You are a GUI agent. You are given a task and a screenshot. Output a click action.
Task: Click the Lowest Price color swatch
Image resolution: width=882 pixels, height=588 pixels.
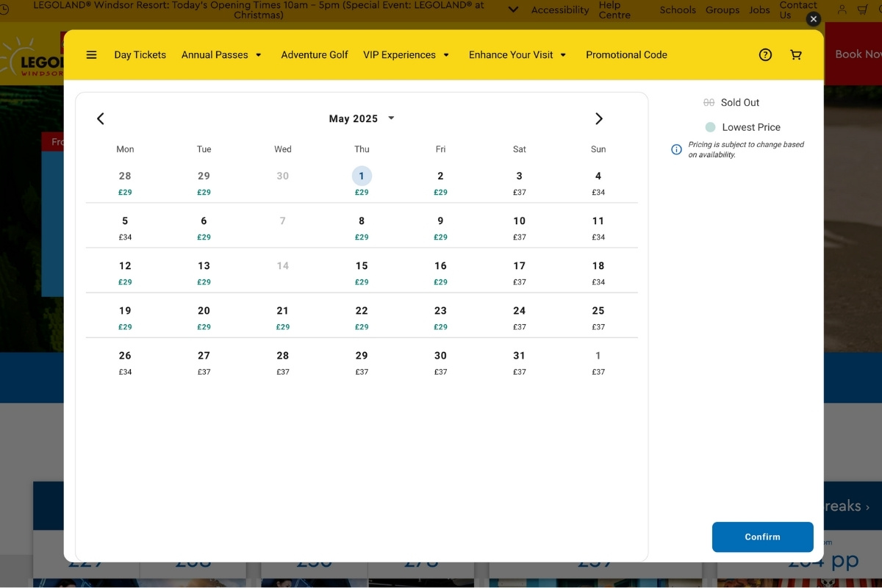[710, 127]
